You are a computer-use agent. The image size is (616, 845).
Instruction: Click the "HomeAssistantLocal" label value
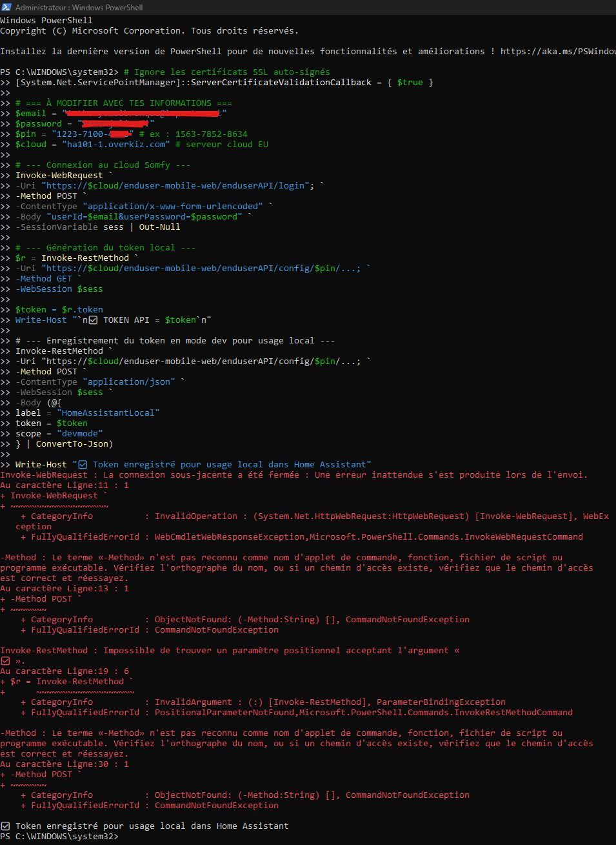click(x=108, y=413)
